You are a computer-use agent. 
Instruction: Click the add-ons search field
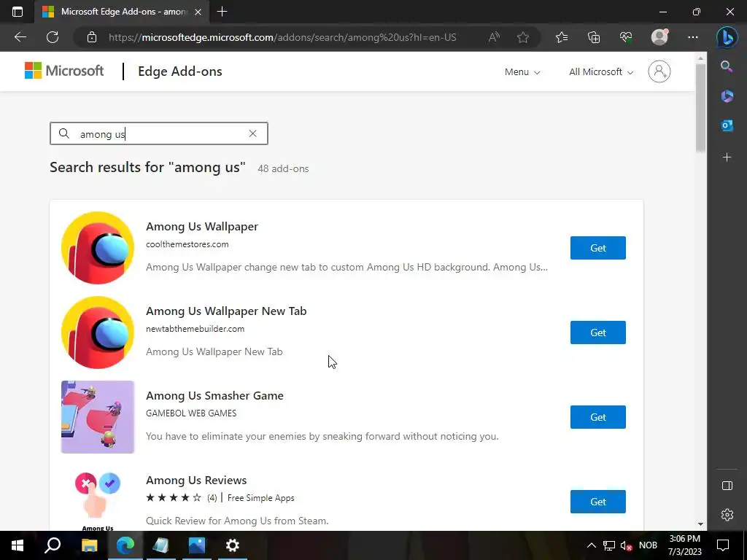click(158, 134)
